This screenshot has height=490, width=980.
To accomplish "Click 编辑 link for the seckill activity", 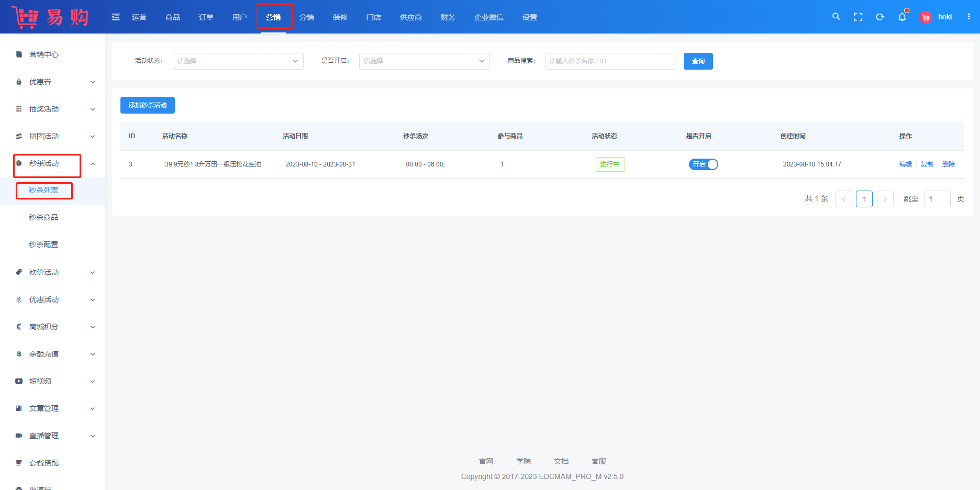I will tap(905, 164).
